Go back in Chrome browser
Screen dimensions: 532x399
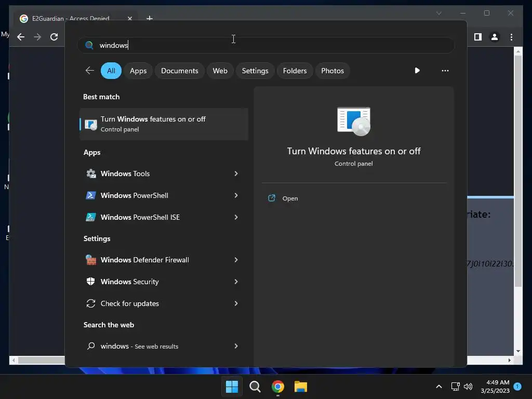click(21, 37)
